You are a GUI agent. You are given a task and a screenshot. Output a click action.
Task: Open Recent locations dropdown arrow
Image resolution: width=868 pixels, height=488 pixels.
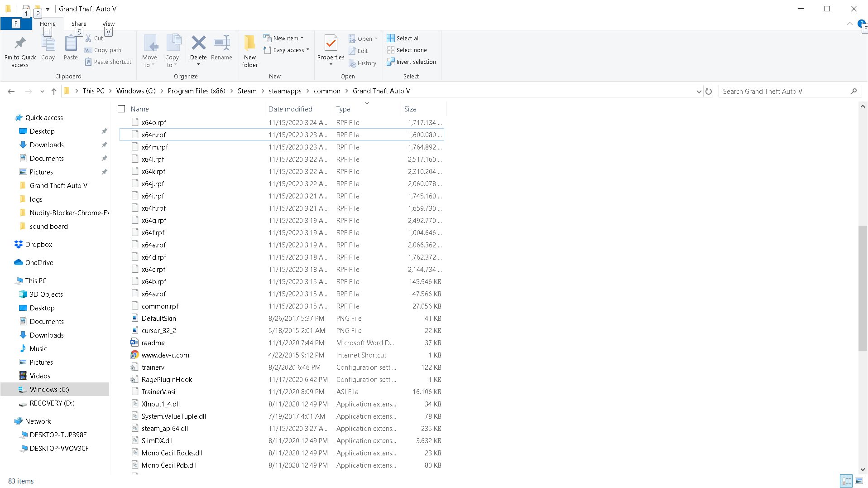pos(42,91)
